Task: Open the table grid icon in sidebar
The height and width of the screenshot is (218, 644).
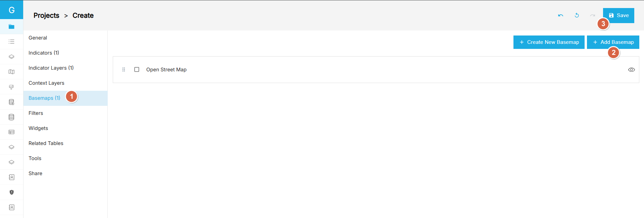Action: (11, 132)
